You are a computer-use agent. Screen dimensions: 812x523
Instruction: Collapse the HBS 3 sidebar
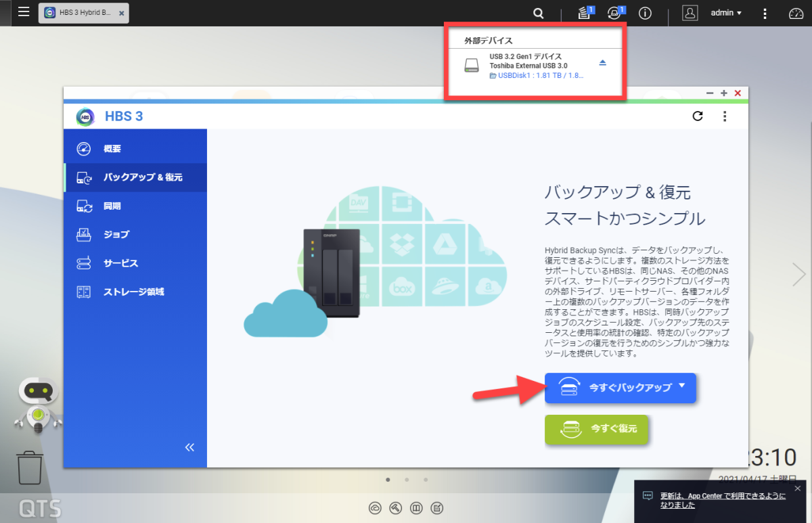(190, 447)
